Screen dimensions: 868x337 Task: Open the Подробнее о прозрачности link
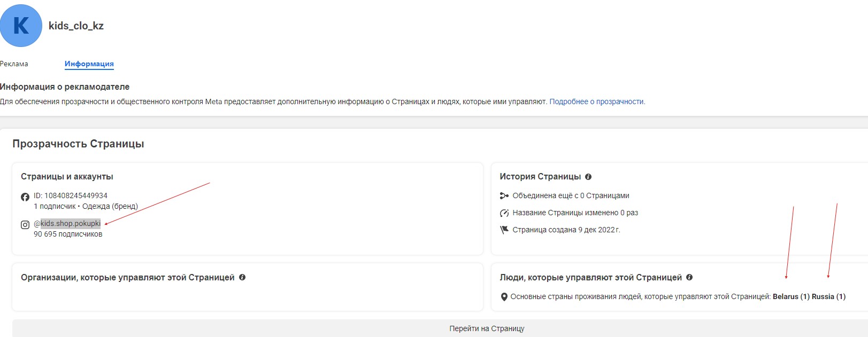(597, 101)
